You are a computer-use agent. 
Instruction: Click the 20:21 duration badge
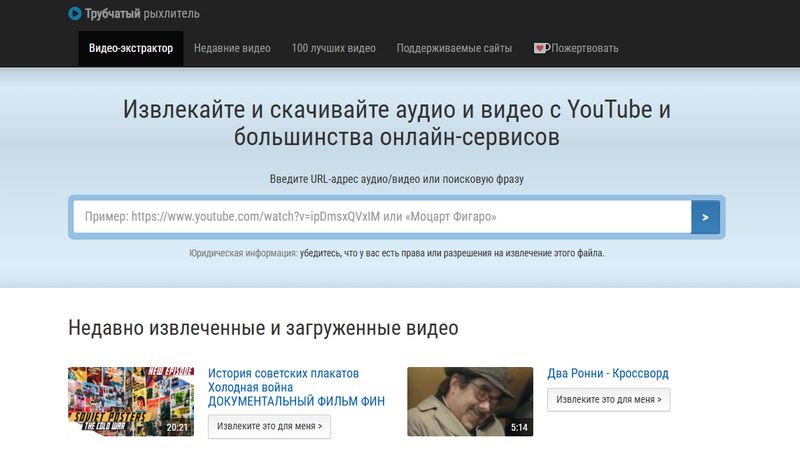coord(177,427)
